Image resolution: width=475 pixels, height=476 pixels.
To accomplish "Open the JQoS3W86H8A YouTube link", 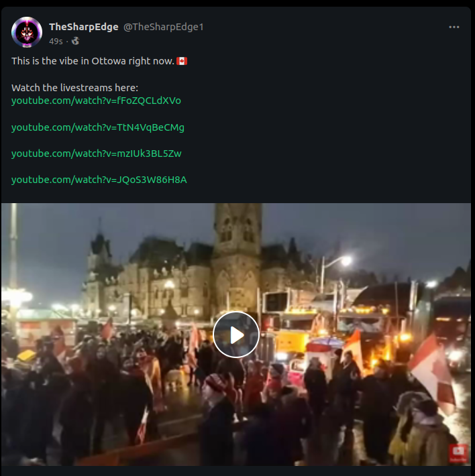I will tap(99, 180).
